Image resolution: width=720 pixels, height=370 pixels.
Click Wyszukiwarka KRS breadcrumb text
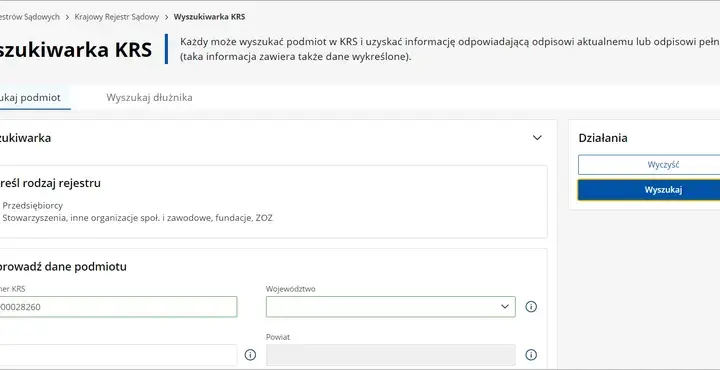[x=209, y=17]
